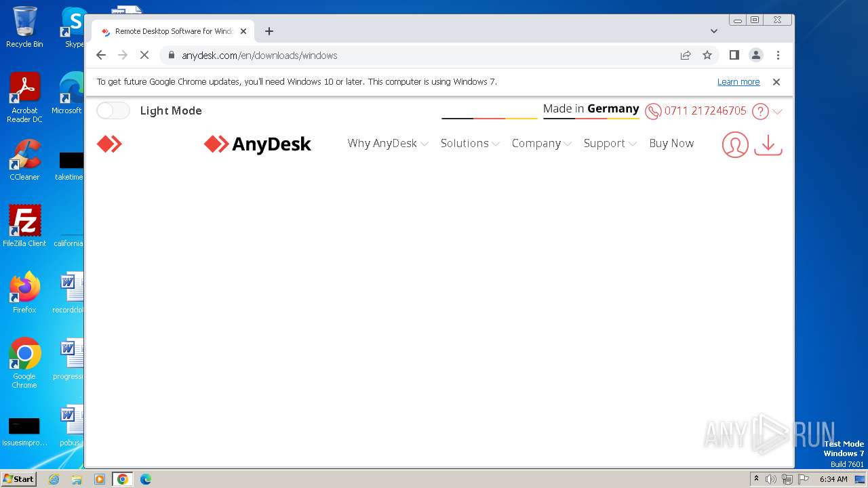Click Learn more link in update bar
The image size is (868, 488).
[x=738, y=82]
